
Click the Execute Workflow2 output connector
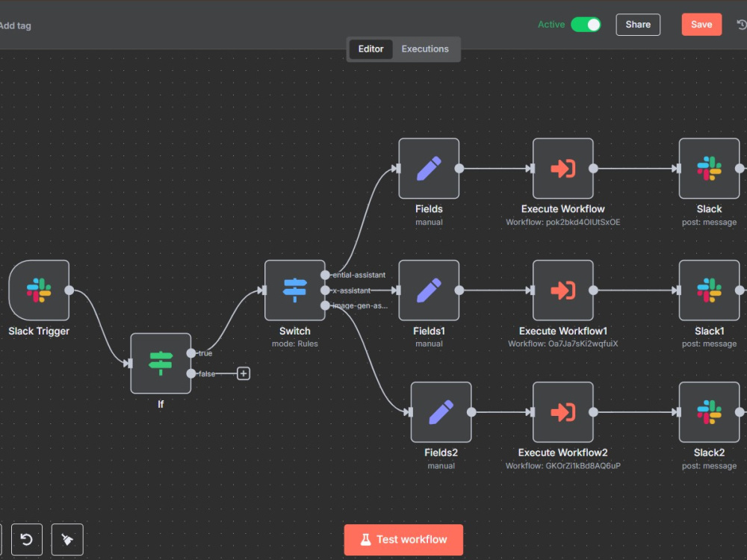pyautogui.click(x=593, y=412)
